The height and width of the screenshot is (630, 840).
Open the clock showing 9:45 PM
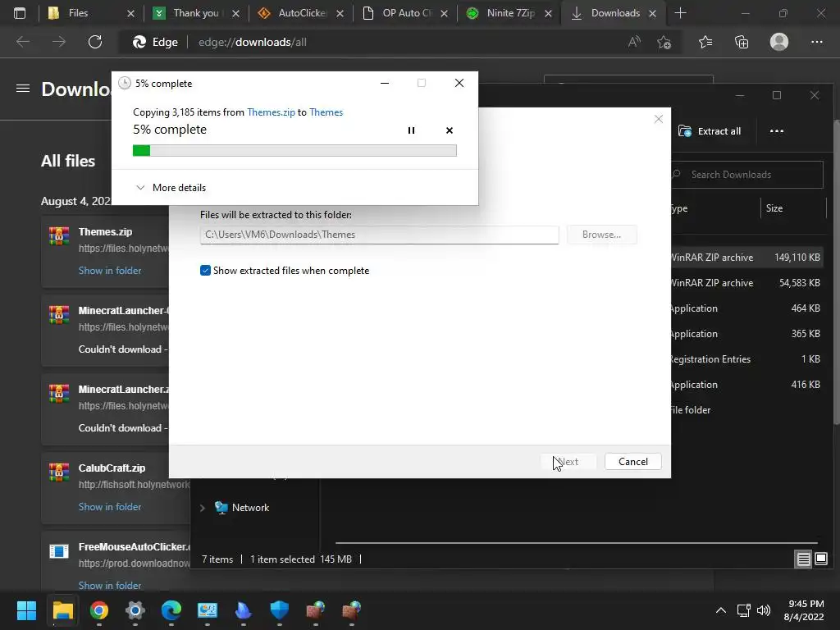tap(804, 610)
